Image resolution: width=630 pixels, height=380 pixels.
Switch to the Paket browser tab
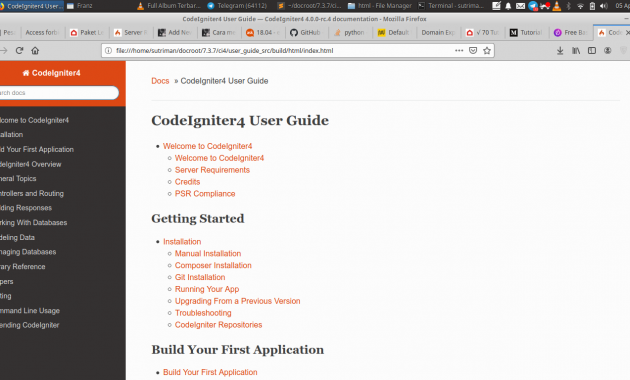point(87,33)
